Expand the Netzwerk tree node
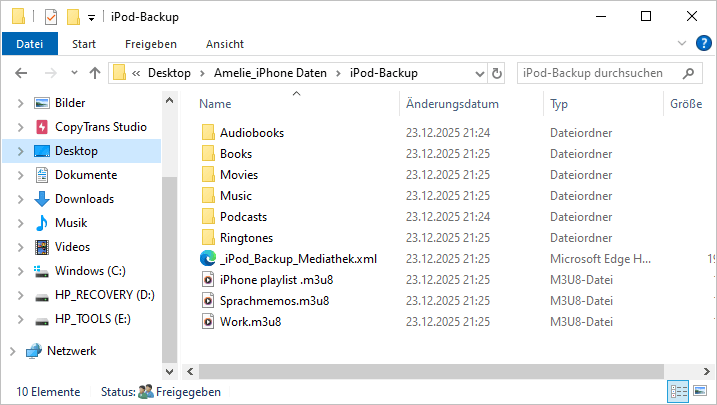This screenshot has width=717, height=405. pos(12,352)
